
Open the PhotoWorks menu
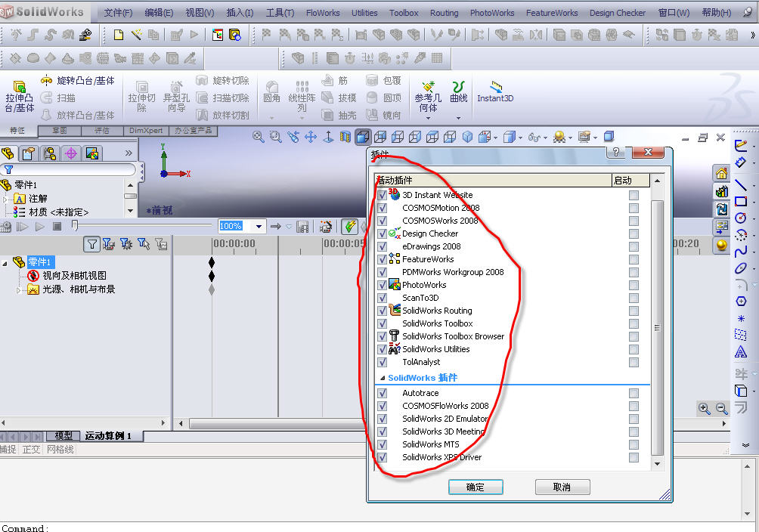coord(492,13)
